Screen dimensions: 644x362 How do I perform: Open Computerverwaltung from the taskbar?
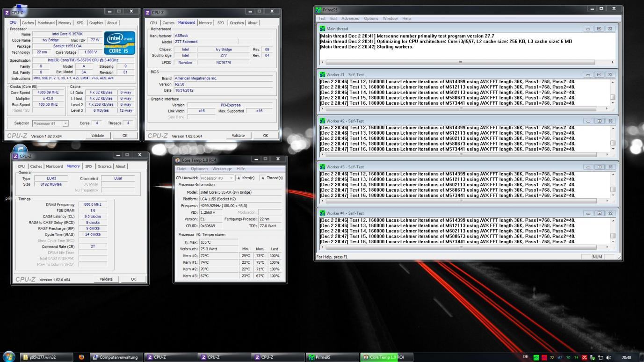116,357
